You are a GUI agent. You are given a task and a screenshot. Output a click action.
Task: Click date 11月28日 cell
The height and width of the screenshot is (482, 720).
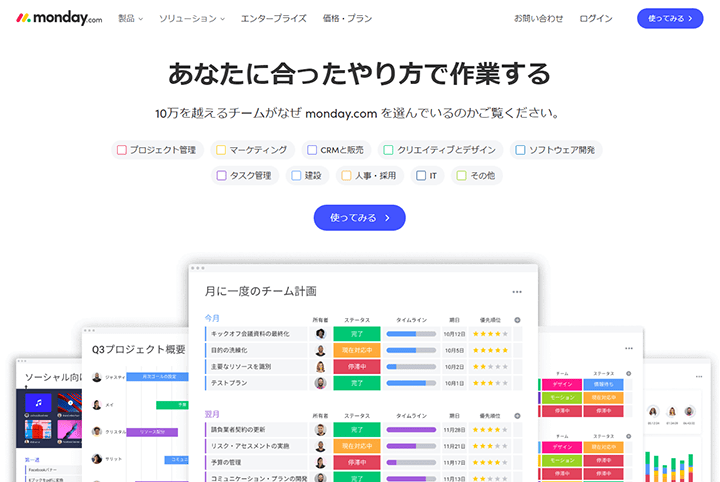tap(454, 430)
